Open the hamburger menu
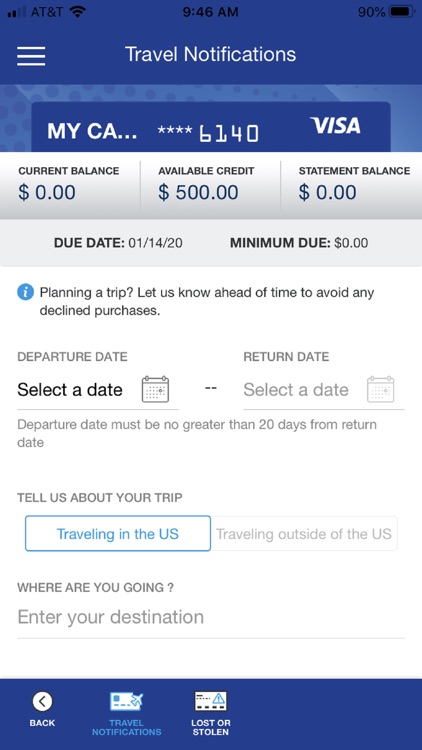Image resolution: width=422 pixels, height=750 pixels. [31, 56]
